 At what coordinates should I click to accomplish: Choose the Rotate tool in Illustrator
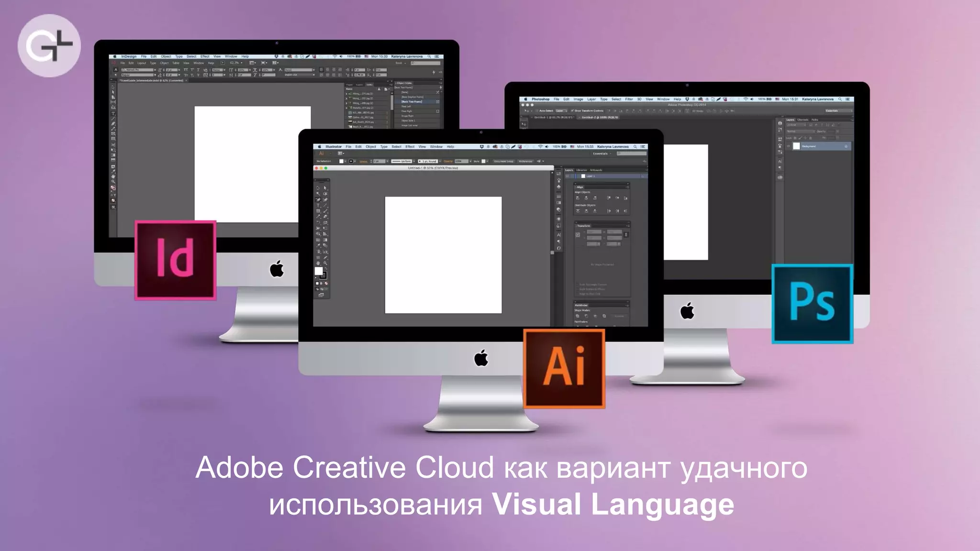tap(318, 222)
